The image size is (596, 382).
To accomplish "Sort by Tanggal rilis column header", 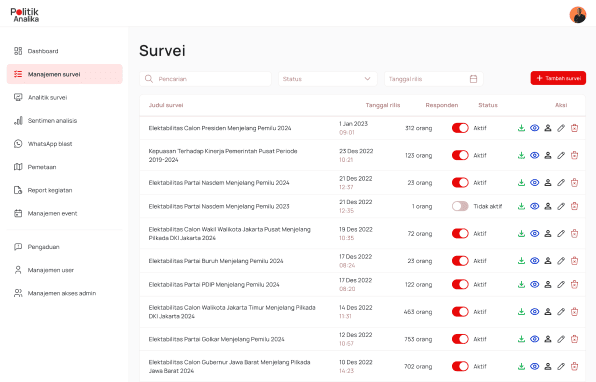I will coord(383,105).
